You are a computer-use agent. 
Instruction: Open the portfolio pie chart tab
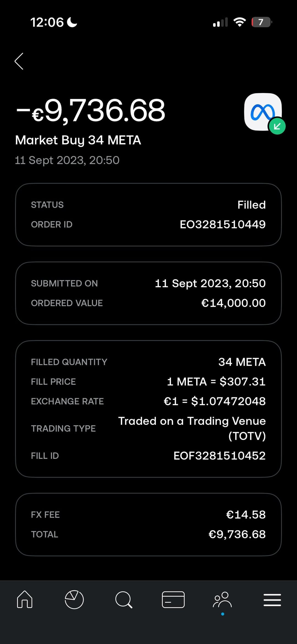click(74, 599)
